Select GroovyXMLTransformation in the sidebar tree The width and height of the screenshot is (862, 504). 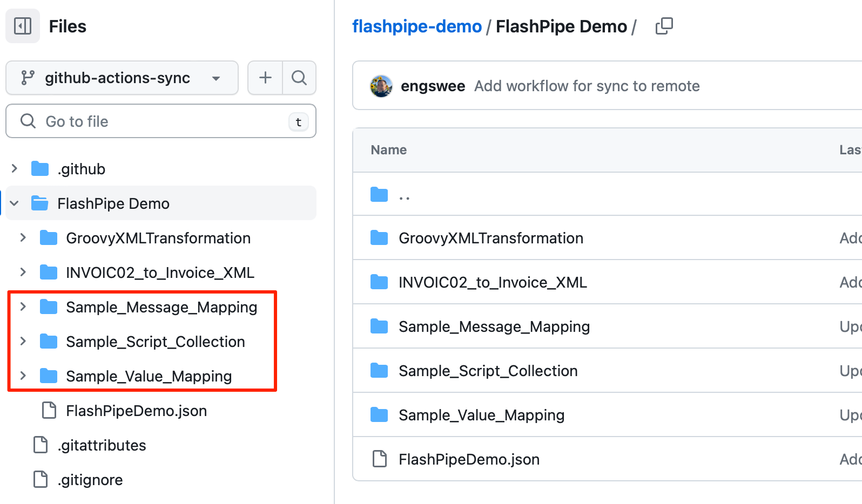(158, 238)
